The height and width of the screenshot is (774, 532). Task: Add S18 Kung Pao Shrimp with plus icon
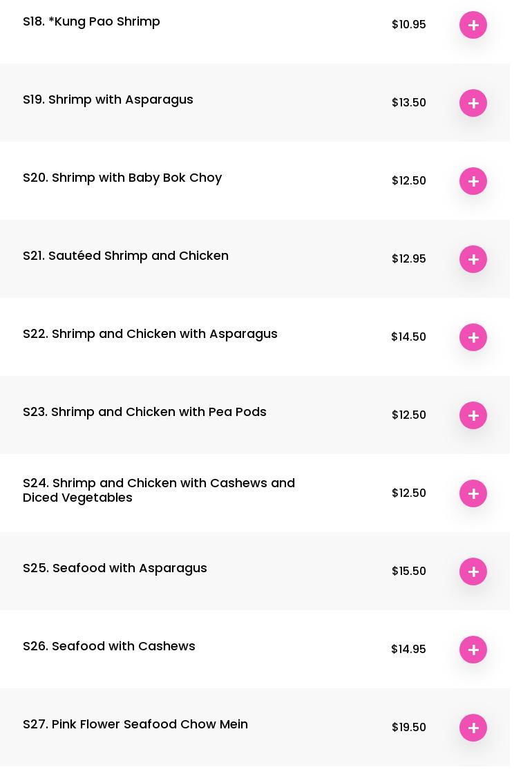[473, 25]
